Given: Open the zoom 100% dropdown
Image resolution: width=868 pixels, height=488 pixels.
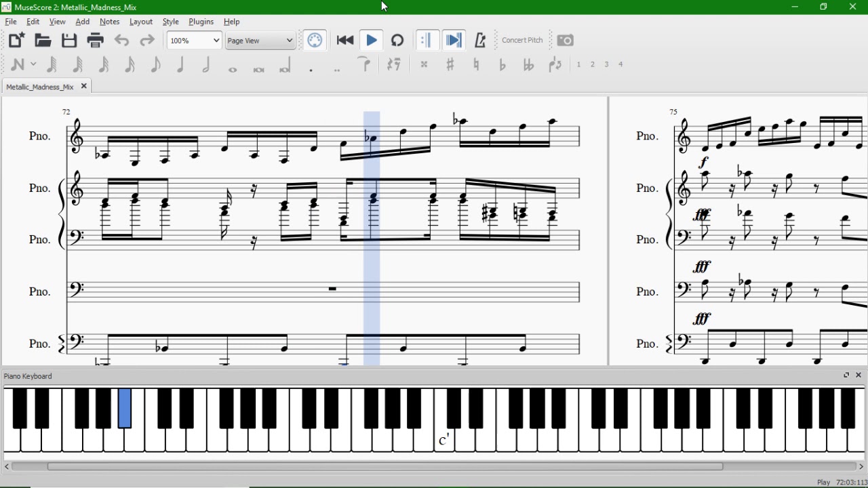Looking at the screenshot, I should (x=194, y=40).
